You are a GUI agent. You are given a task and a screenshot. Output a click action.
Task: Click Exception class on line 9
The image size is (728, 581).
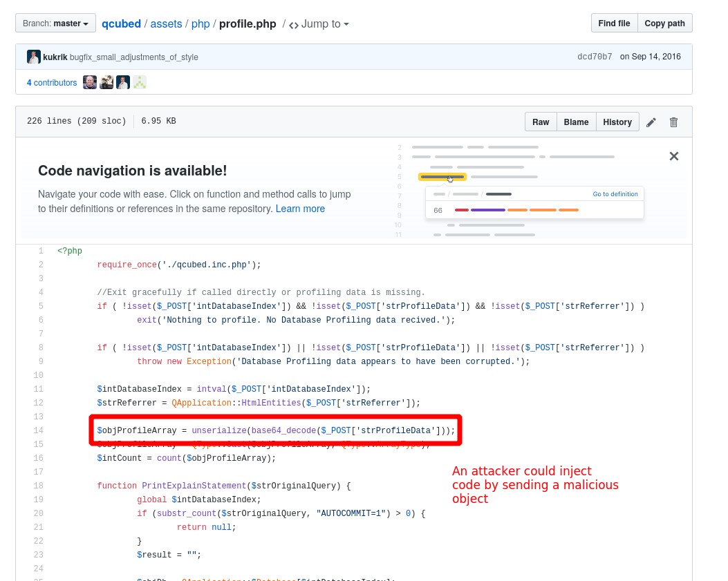pos(209,361)
